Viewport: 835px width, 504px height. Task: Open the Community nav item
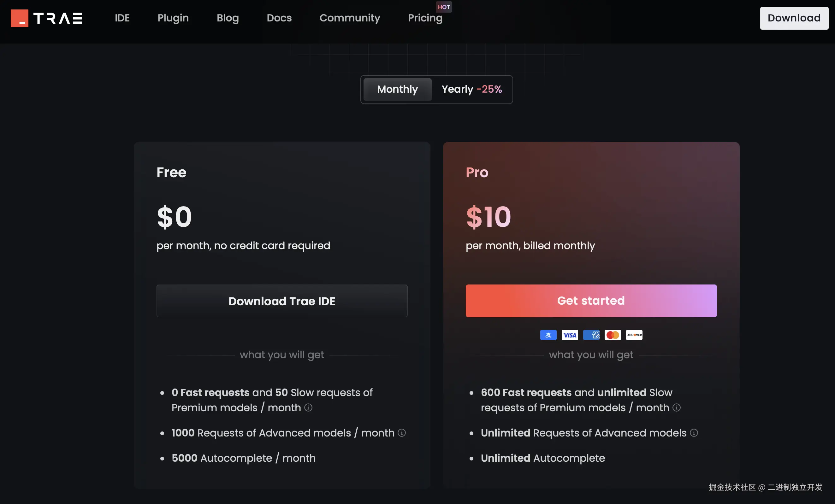point(349,18)
